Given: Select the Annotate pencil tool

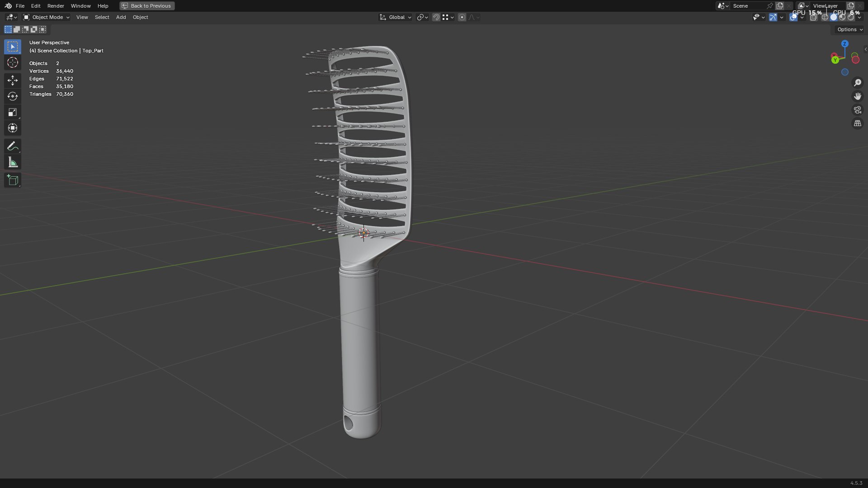Looking at the screenshot, I should (13, 146).
